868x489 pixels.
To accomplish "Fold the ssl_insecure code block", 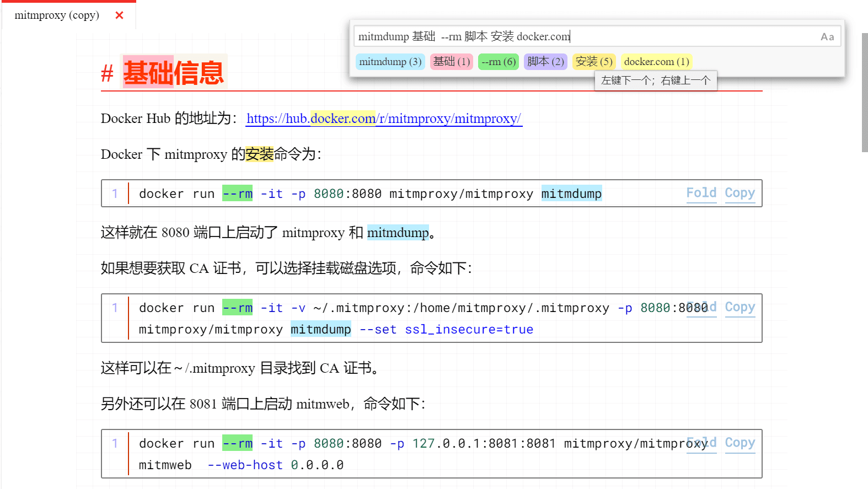I will [x=701, y=307].
